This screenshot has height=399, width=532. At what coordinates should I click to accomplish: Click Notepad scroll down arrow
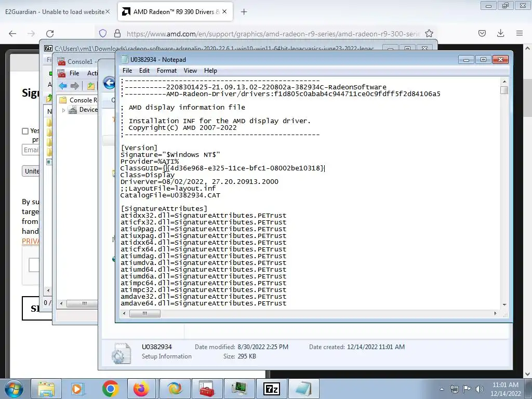point(504,304)
